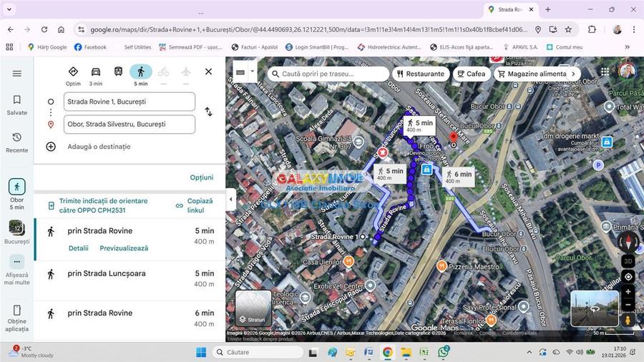Bookmark this page with star icon
This screenshot has height=362, width=644.
(x=568, y=29)
